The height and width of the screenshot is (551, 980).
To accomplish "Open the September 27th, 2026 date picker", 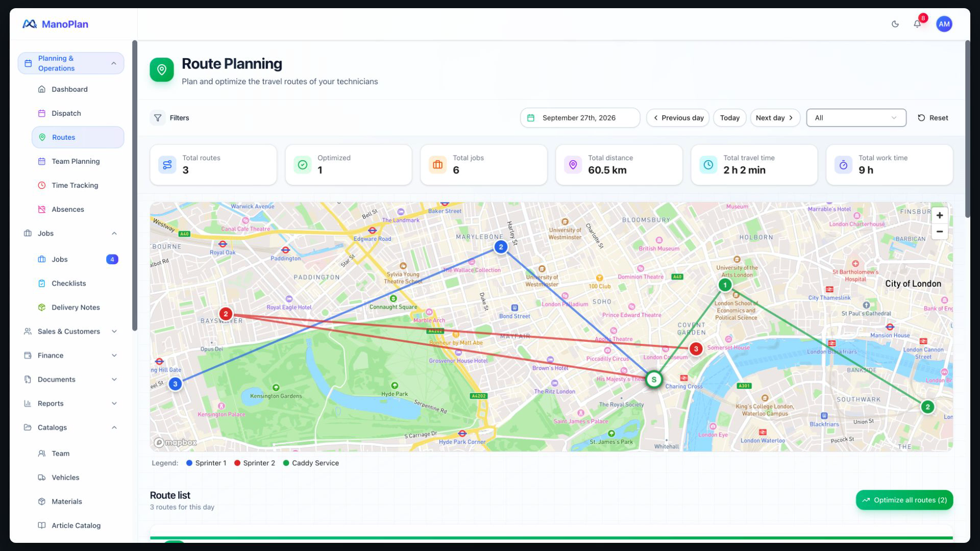I will point(580,118).
